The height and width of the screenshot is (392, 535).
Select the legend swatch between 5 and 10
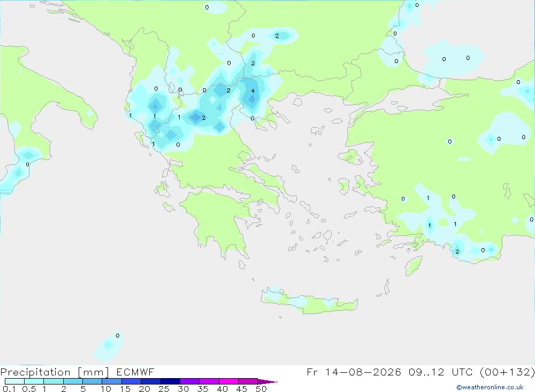click(x=92, y=381)
